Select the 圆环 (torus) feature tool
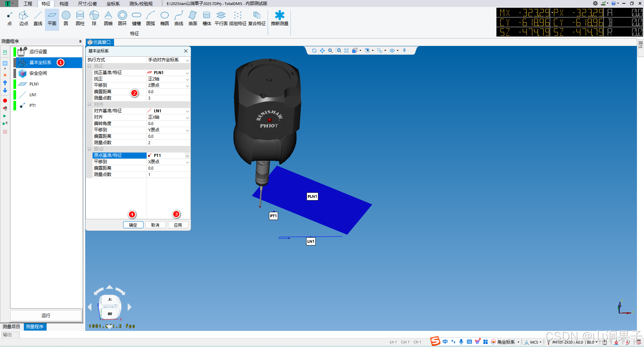Image resolution: width=644 pixels, height=347 pixels. pyautogui.click(x=122, y=19)
